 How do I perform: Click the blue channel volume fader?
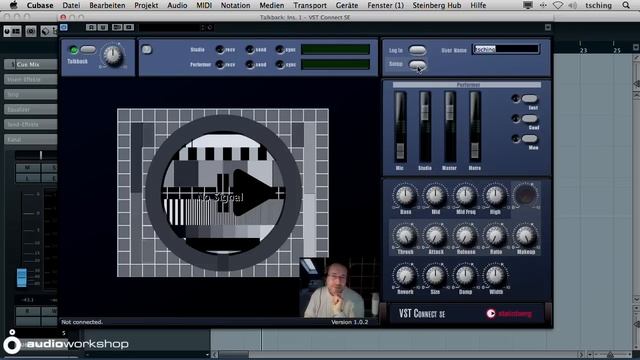tap(22, 278)
